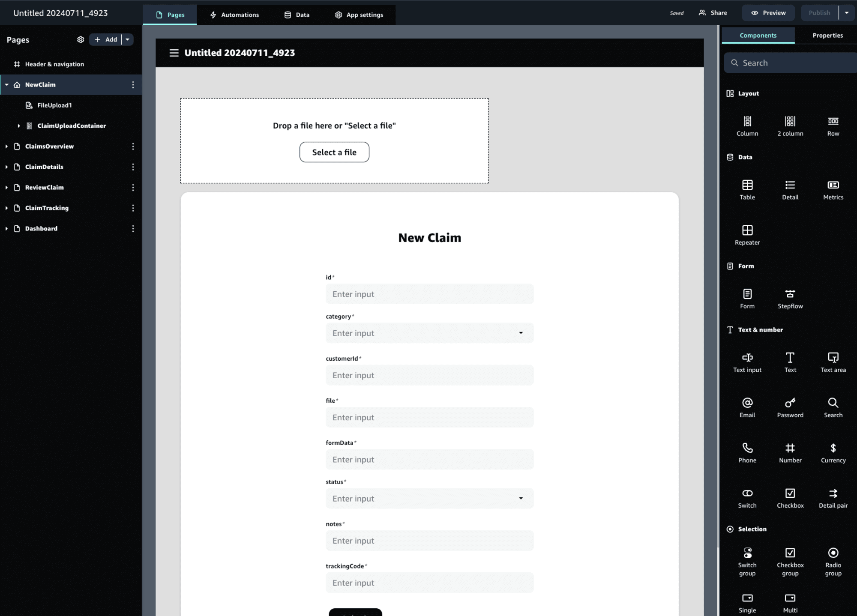Open options menu for ClaimsOverview page
Viewport: 857px width, 616px height.
pyautogui.click(x=133, y=147)
